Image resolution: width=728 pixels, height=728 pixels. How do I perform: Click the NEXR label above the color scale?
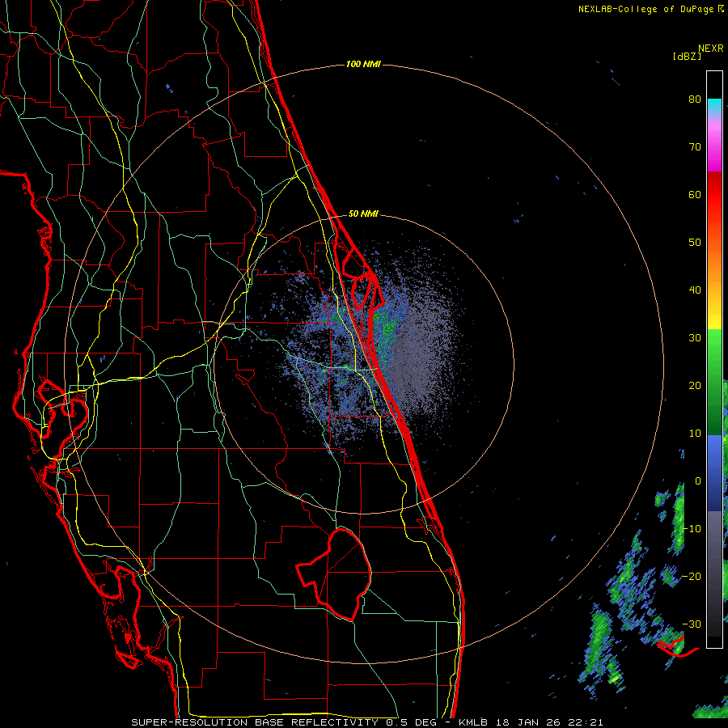(711, 49)
